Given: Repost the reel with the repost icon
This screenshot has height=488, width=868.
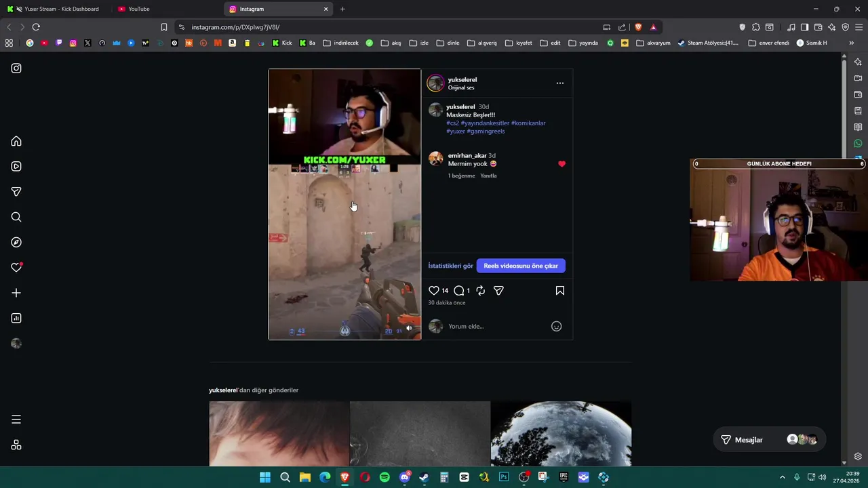Looking at the screenshot, I should point(480,290).
